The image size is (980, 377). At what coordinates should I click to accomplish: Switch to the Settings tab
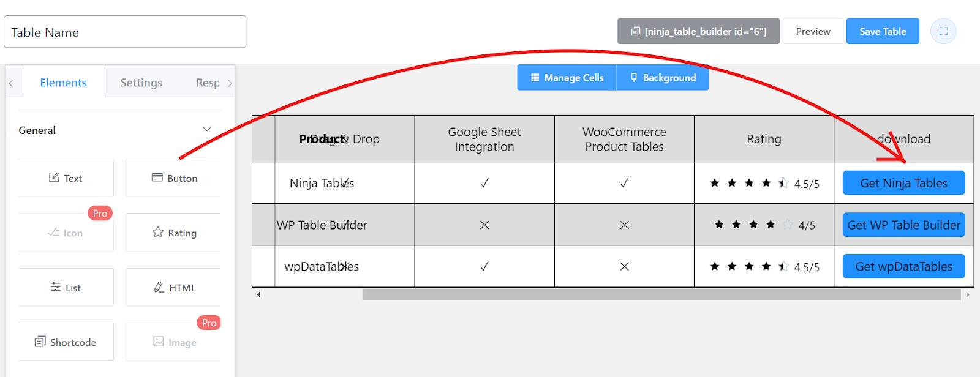click(141, 83)
